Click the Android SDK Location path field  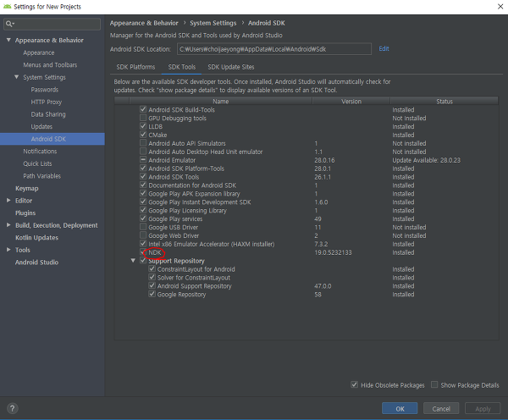[x=274, y=49]
